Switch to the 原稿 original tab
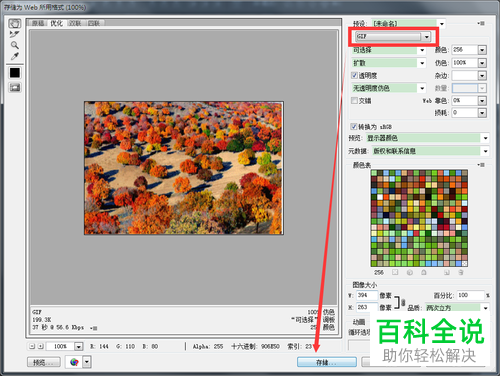The image size is (500, 376). 38,23
